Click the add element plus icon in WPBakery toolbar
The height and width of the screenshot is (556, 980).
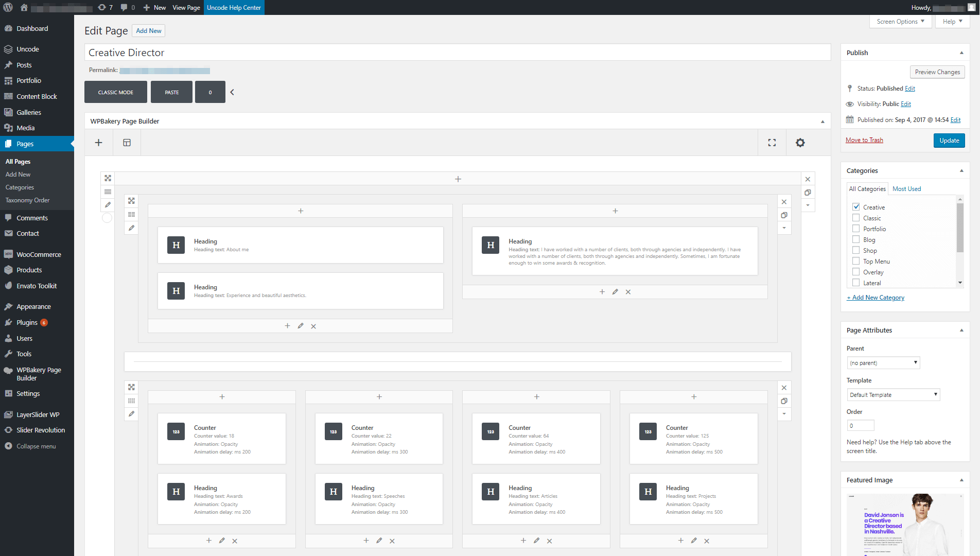pyautogui.click(x=99, y=143)
